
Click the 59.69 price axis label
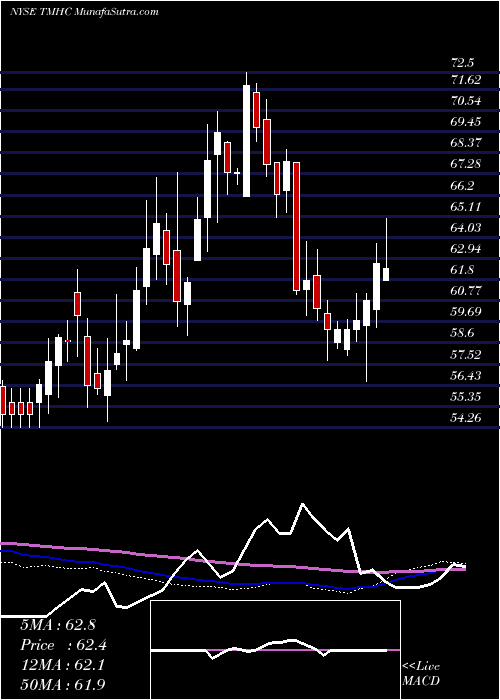pos(466,312)
